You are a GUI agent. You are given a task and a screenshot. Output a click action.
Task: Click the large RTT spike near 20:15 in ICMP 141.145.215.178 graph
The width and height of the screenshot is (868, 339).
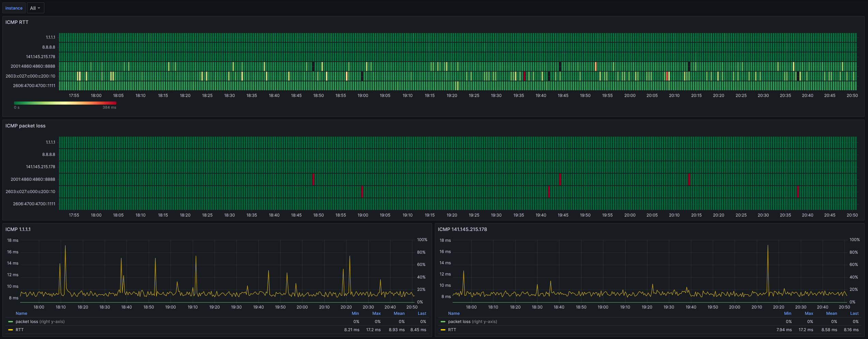click(x=768, y=246)
